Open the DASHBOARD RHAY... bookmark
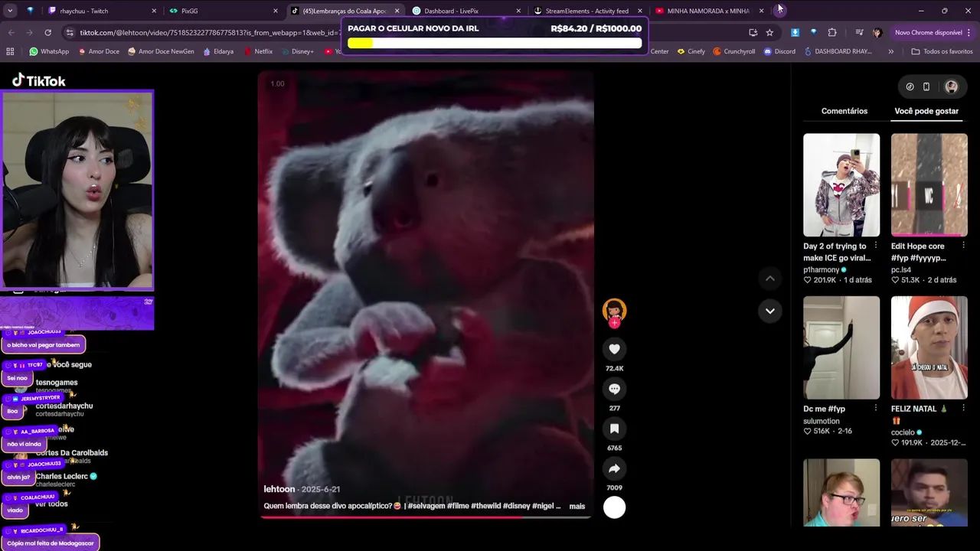 click(838, 51)
